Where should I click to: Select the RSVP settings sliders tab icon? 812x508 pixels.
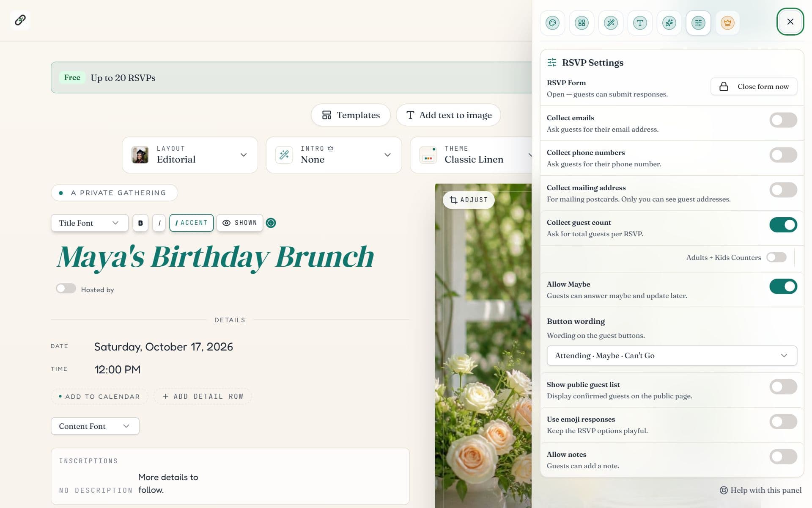pos(698,23)
